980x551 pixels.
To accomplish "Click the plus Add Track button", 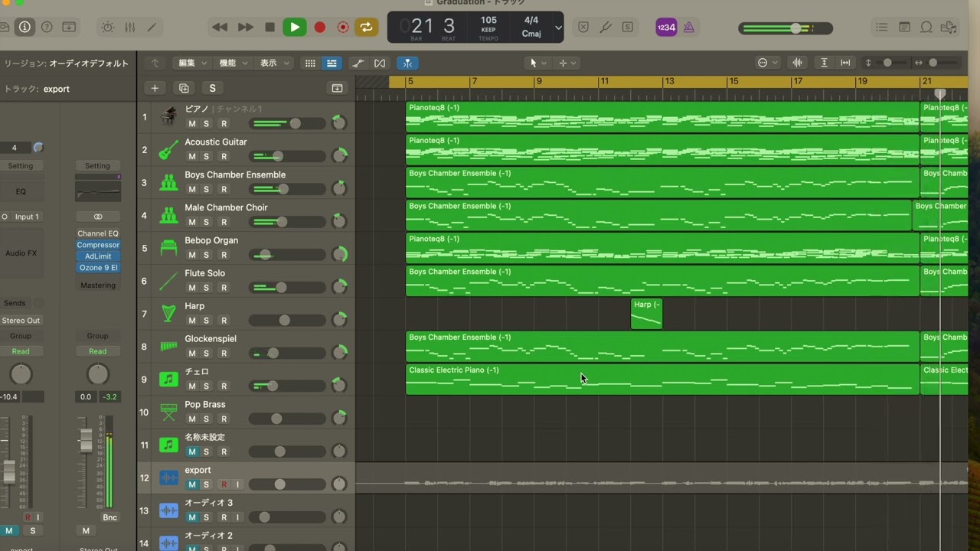I will pos(155,88).
